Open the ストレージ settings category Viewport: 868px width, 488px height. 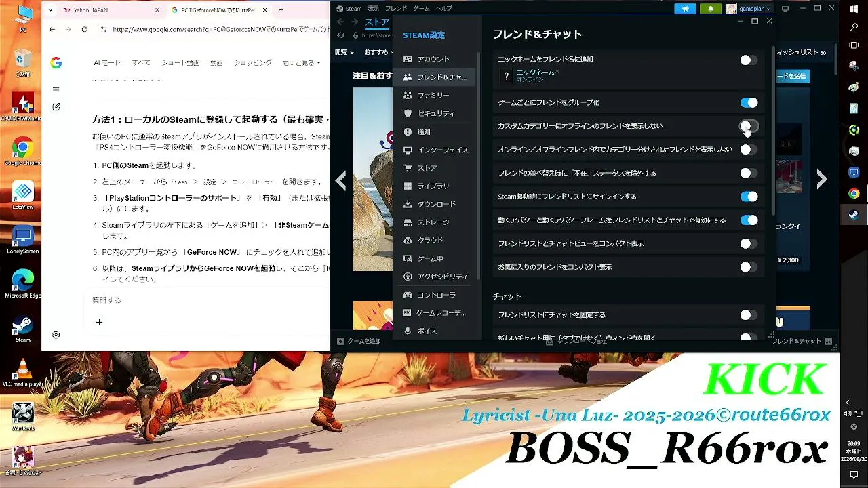[434, 222]
